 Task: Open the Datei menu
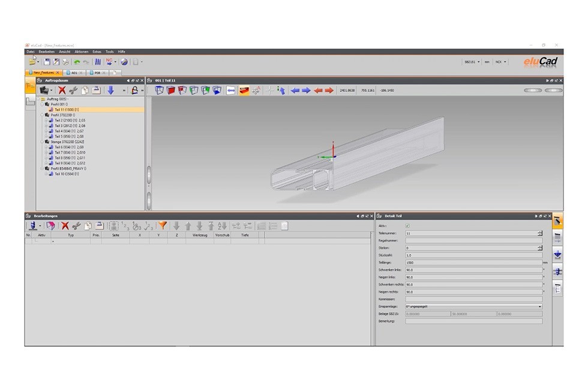(x=31, y=52)
